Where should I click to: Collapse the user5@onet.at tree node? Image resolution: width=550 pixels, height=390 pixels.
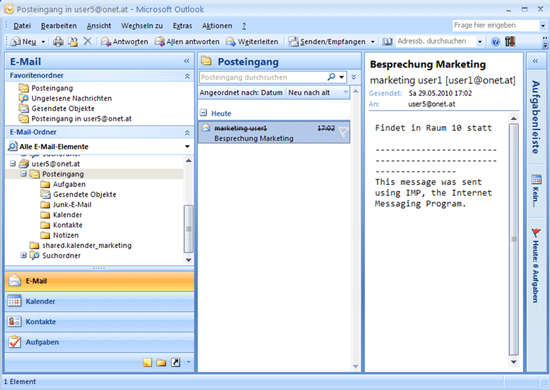click(13, 164)
